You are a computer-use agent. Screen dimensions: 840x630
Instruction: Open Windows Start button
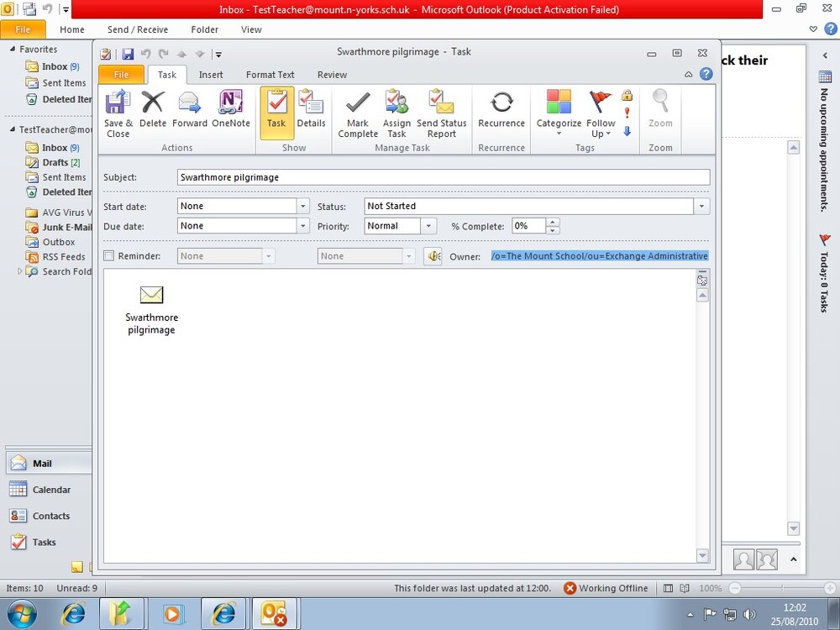pyautogui.click(x=22, y=614)
